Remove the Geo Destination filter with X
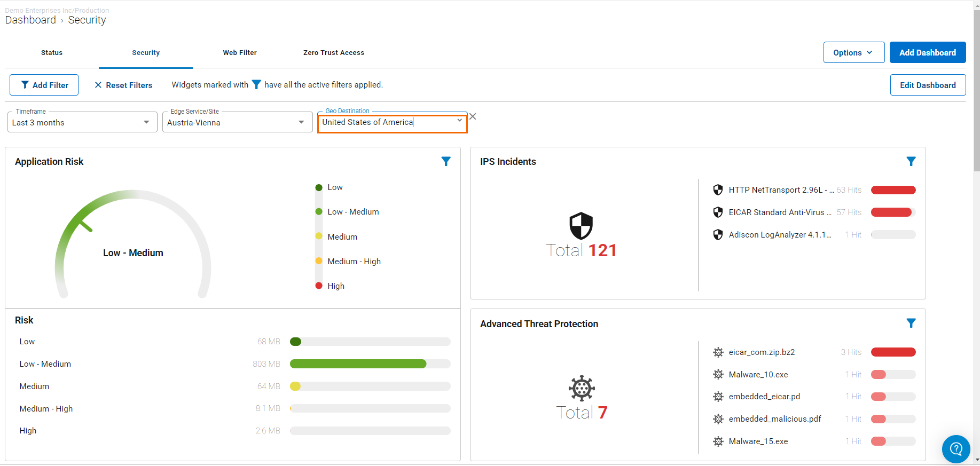This screenshot has height=466, width=980. (473, 116)
